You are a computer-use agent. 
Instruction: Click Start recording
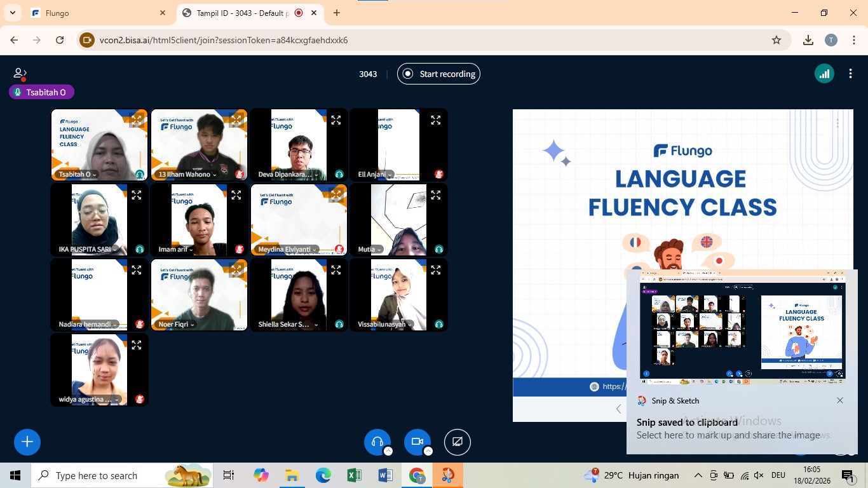438,74
